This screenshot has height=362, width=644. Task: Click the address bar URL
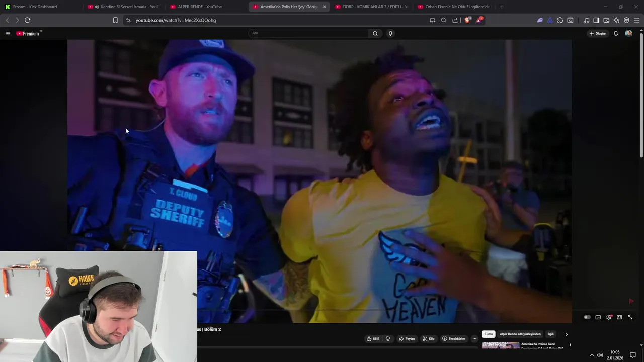click(176, 20)
